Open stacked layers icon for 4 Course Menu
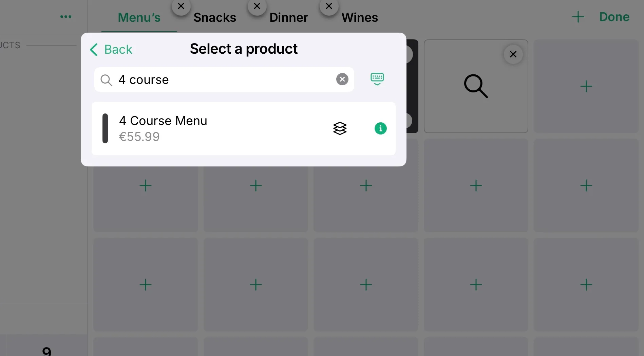 (340, 128)
